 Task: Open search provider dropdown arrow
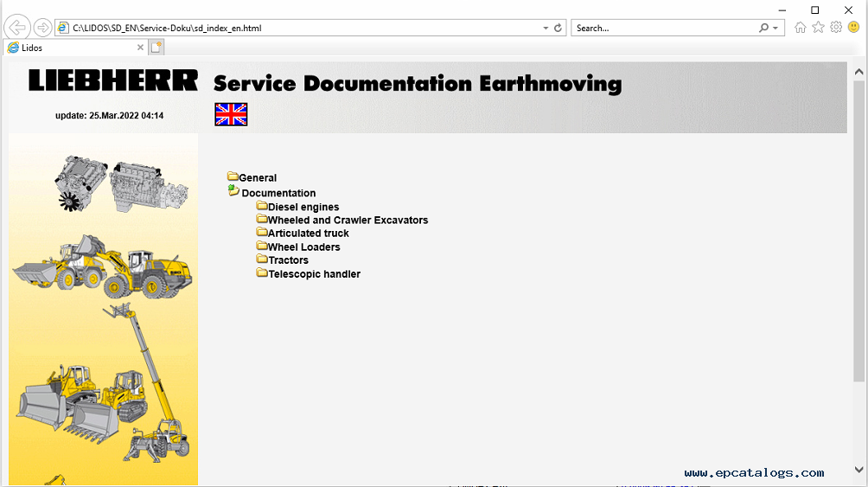pyautogui.click(x=775, y=28)
